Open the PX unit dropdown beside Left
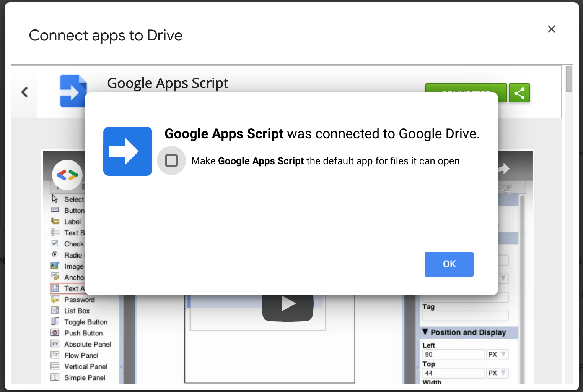The height and width of the screenshot is (392, 583). coord(497,354)
